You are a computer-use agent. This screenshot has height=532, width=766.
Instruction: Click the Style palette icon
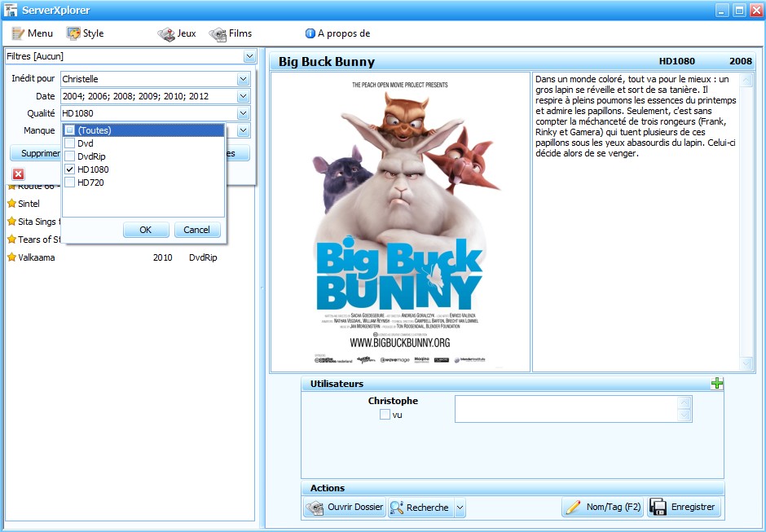[73, 33]
